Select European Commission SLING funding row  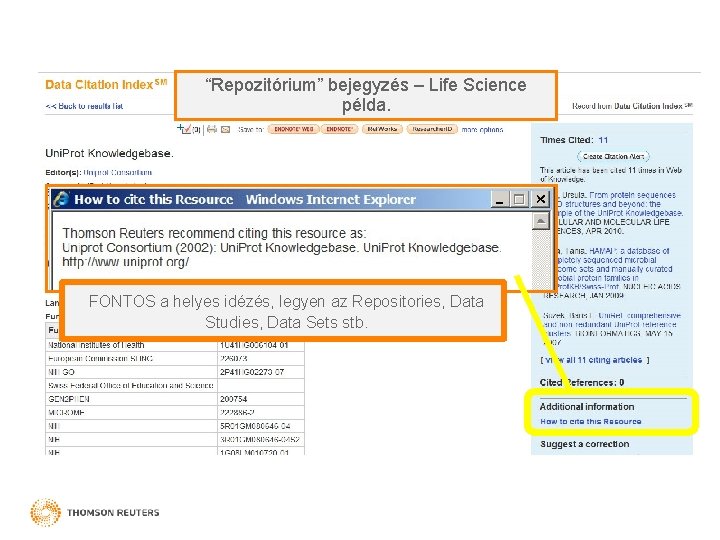pyautogui.click(x=174, y=359)
